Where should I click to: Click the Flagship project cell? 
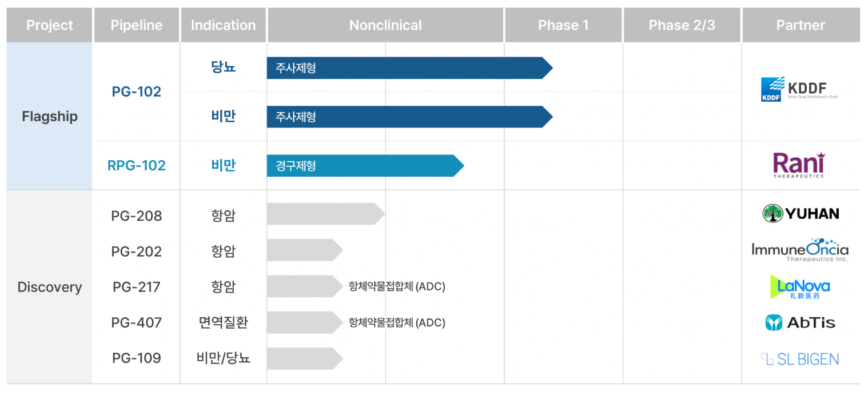tap(49, 117)
